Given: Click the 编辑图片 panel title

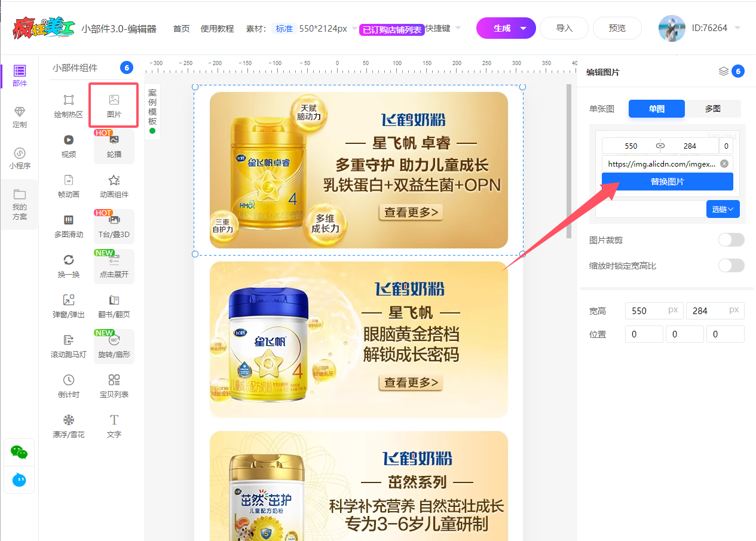Looking at the screenshot, I should click(x=603, y=72).
